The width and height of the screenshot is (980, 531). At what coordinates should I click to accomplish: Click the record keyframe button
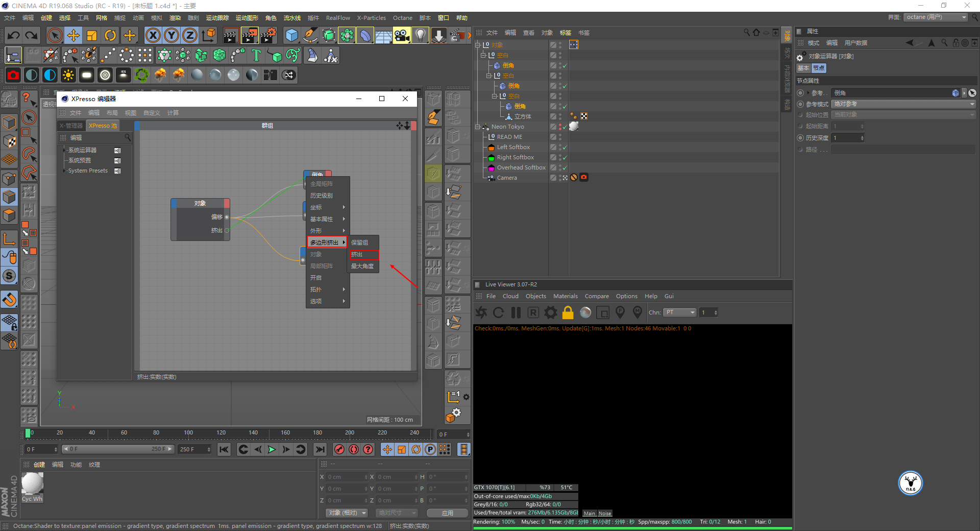(339, 449)
